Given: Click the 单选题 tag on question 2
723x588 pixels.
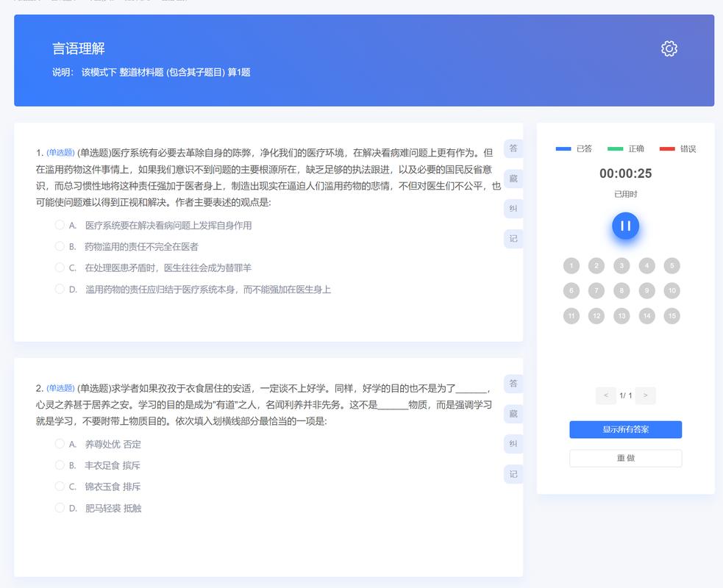Looking at the screenshot, I should [60, 388].
